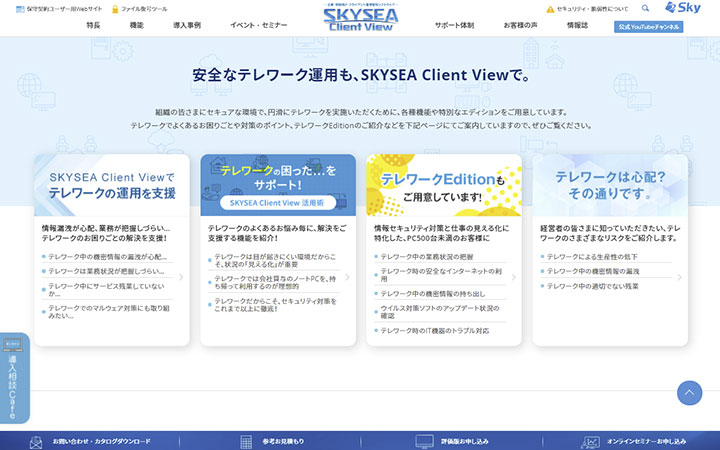This screenshot has width=720, height=450.
Task: Click the 公式YouTubeチャンネル button
Action: tap(648, 27)
